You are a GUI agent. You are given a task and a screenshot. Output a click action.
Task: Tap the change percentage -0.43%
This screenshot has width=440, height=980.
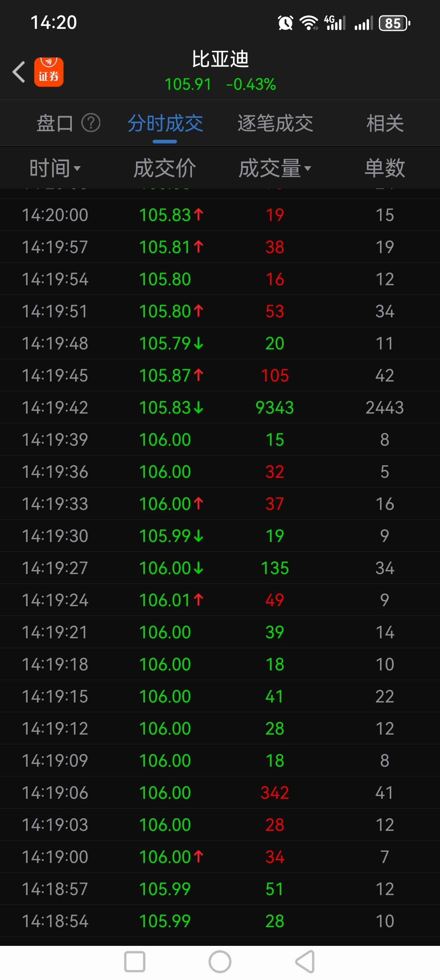(x=251, y=85)
